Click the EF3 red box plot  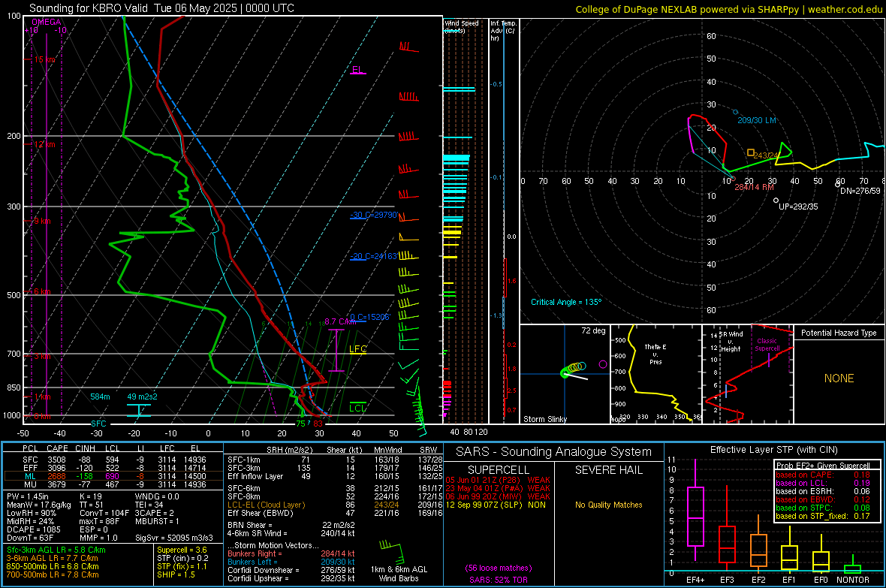pyautogui.click(x=727, y=544)
